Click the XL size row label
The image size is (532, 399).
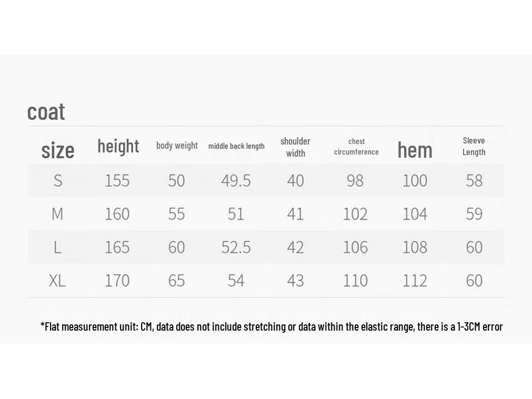(x=57, y=280)
